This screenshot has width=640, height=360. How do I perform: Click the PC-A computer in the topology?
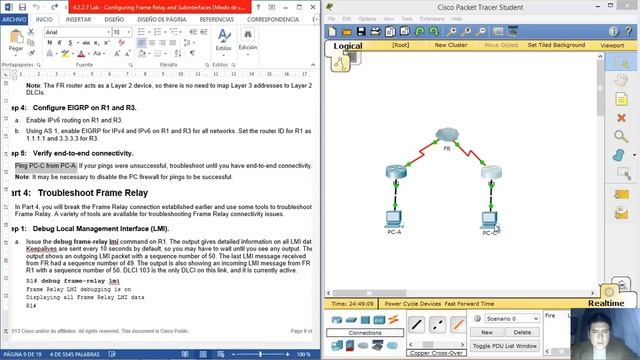393,219
